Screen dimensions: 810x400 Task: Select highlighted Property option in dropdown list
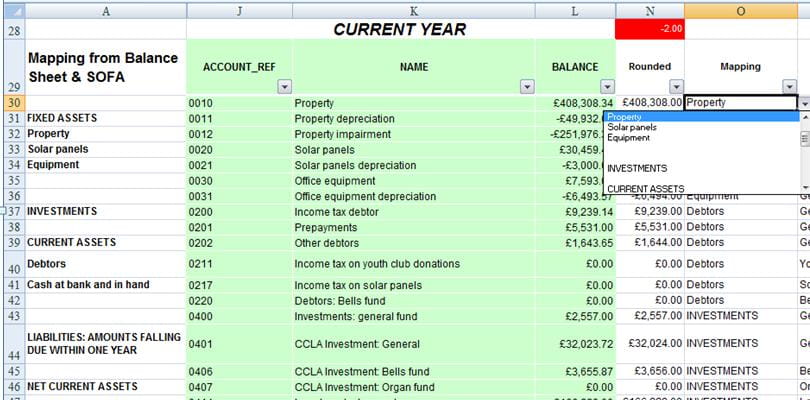pyautogui.click(x=625, y=117)
